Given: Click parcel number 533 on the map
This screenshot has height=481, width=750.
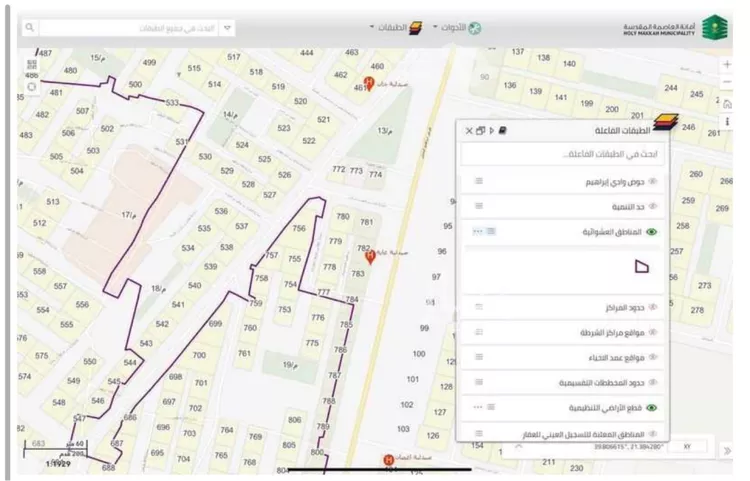Looking at the screenshot, I should [172, 103].
